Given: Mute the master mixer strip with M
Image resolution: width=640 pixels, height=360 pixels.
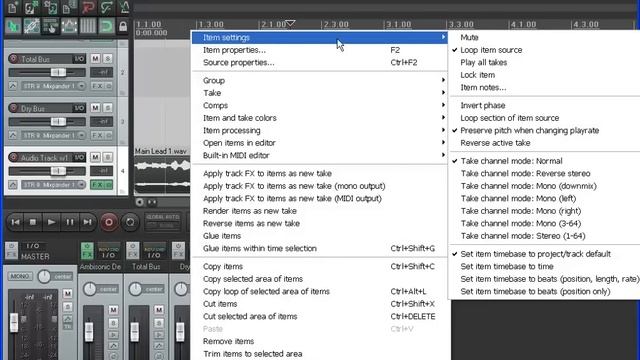Looking at the screenshot, I should (x=68, y=293).
